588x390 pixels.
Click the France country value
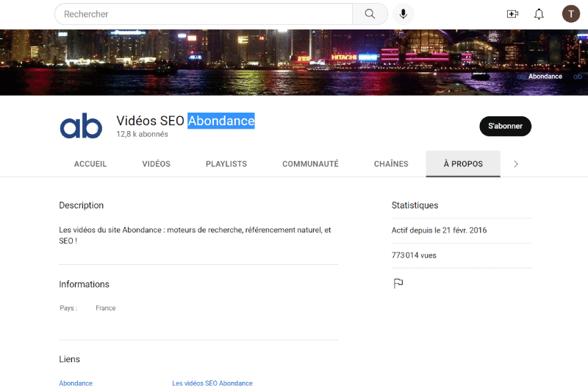(105, 308)
